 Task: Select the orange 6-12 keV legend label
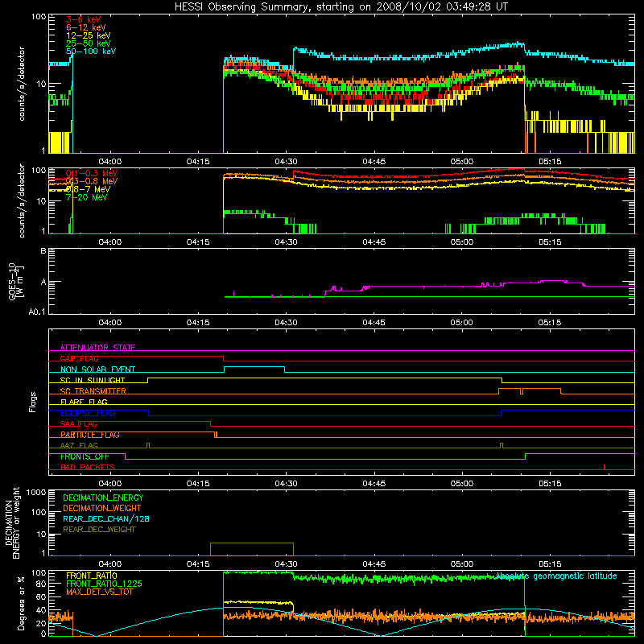pyautogui.click(x=85, y=27)
